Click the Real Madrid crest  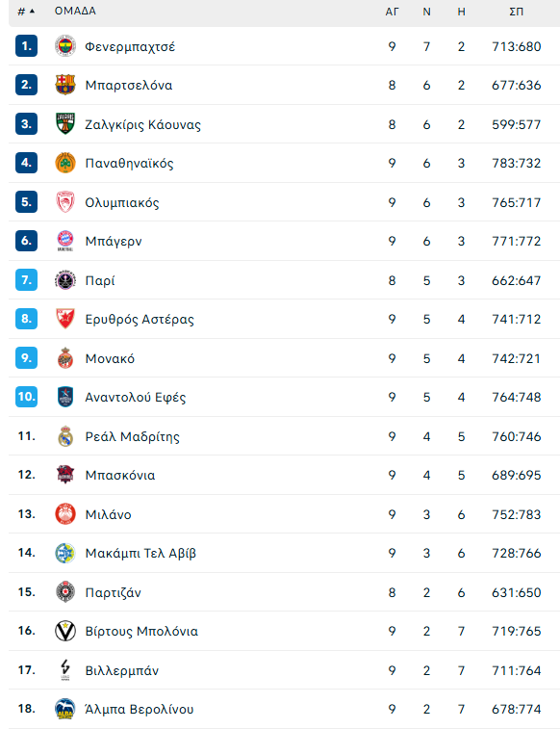[x=65, y=436]
